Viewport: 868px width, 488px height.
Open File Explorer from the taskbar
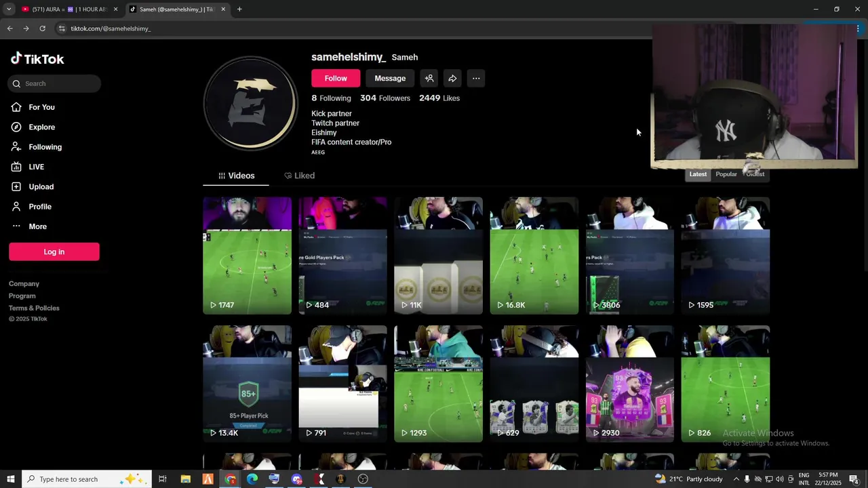pos(185,479)
